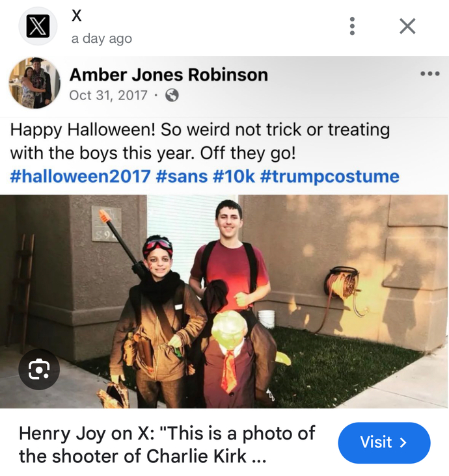Open the post's horizontal three-dot menu
Viewport: 449px width, 476px height.
point(430,73)
